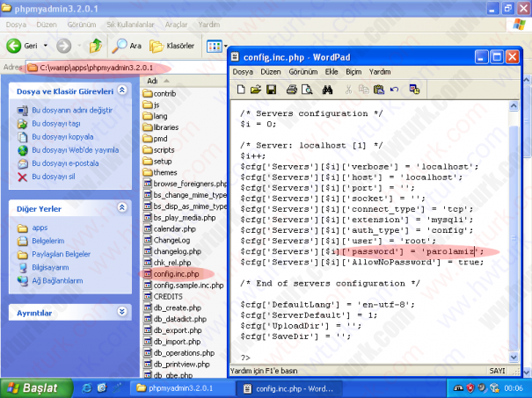
Task: Open the Görünüm menu in WordPad
Action: (x=303, y=72)
